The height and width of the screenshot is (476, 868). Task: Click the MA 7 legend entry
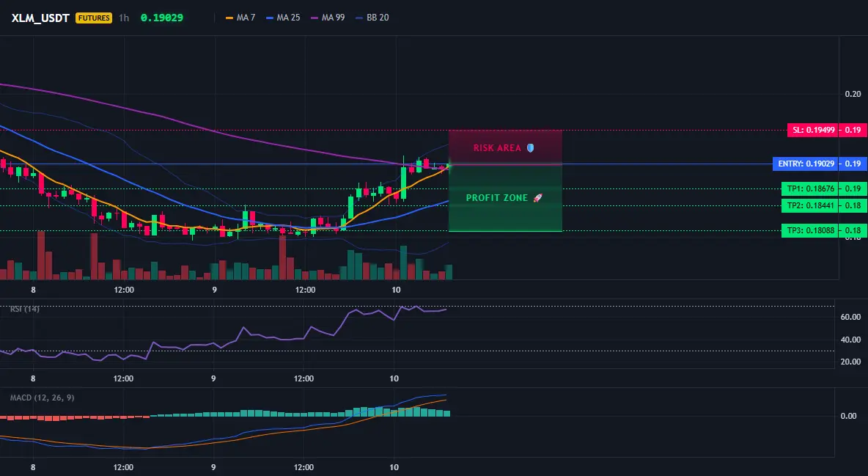point(240,18)
